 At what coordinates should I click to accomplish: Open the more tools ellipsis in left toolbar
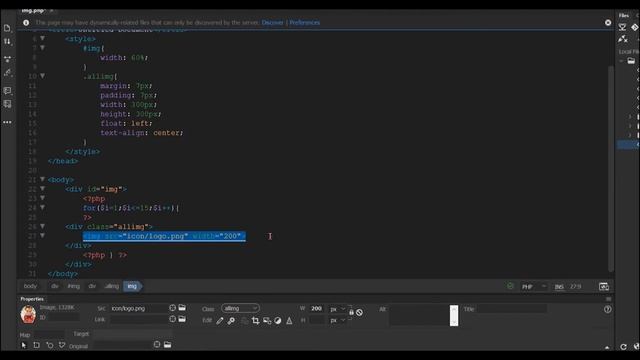click(7, 122)
